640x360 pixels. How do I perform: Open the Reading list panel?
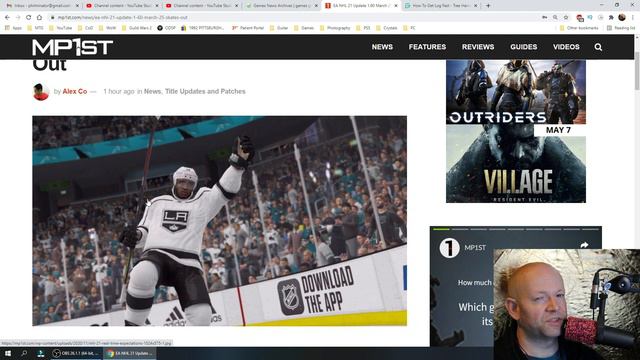point(621,28)
